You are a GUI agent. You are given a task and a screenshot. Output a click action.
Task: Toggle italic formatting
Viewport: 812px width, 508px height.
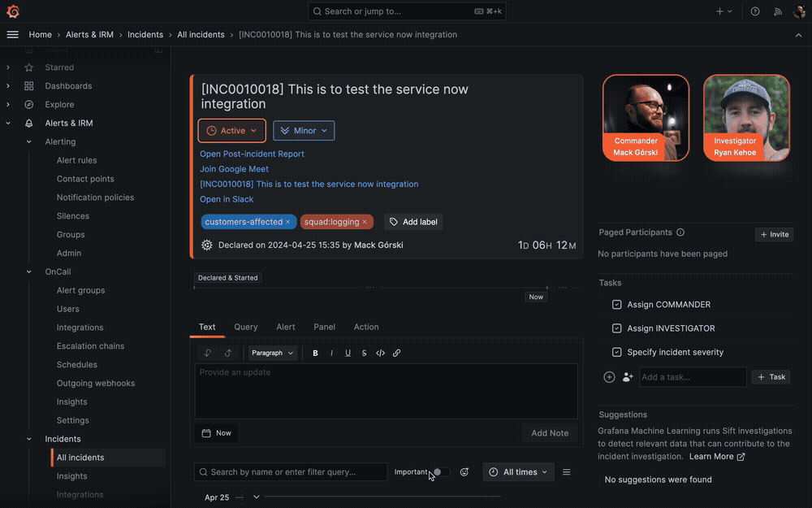click(x=331, y=353)
